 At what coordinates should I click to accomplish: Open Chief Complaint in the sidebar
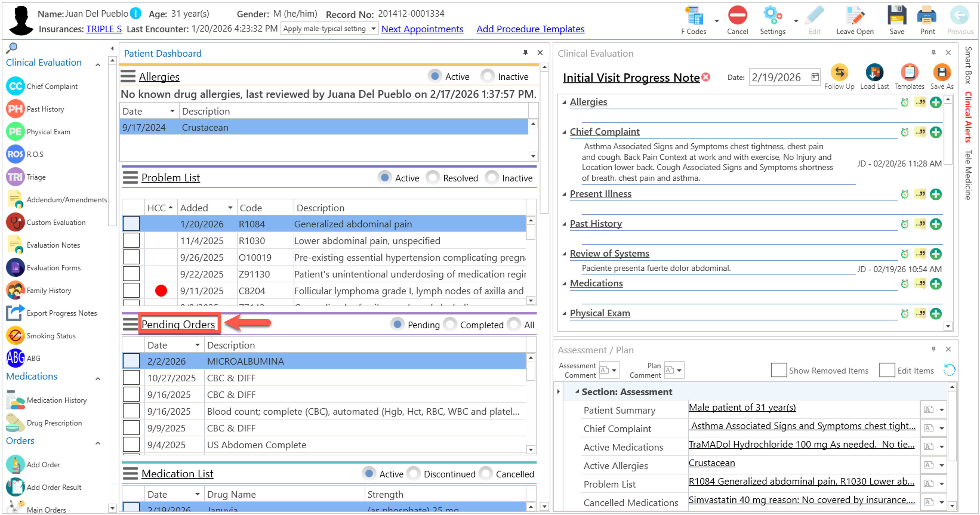click(52, 86)
